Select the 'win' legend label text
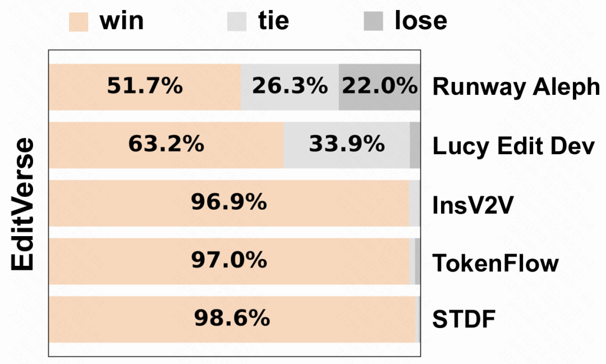 [x=122, y=22]
